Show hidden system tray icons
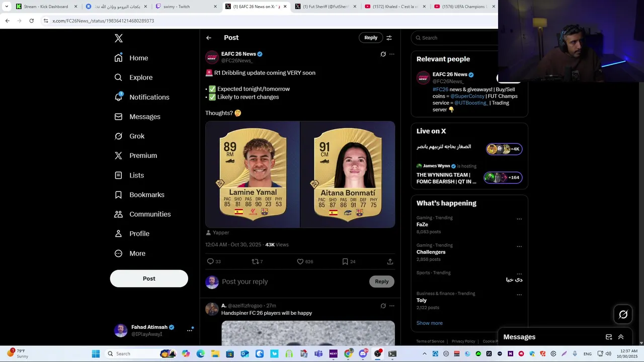Image resolution: width=644 pixels, height=362 pixels. click(x=424, y=353)
